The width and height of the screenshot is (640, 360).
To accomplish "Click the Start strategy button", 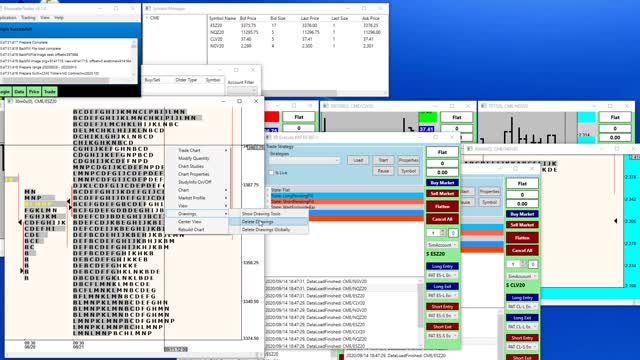I will [x=383, y=160].
